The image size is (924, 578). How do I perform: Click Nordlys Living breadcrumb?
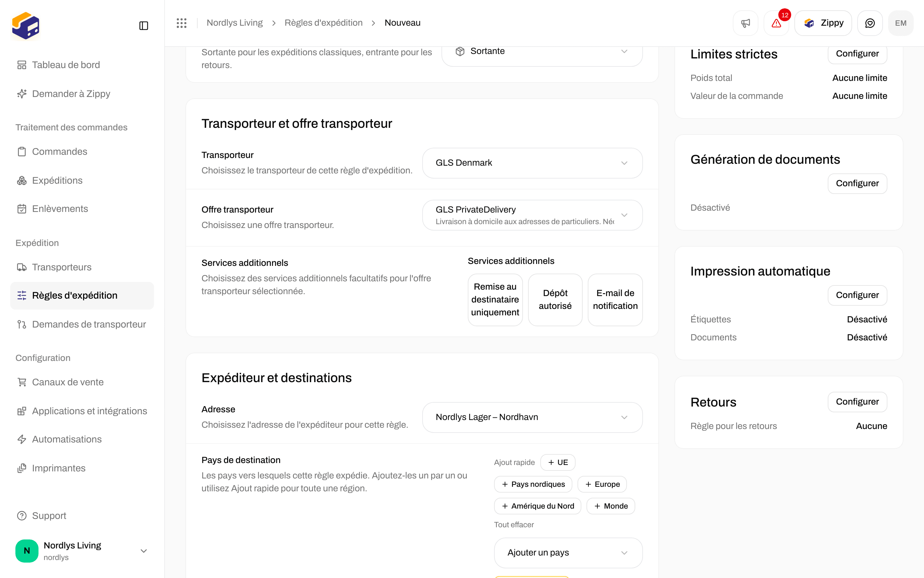click(235, 23)
